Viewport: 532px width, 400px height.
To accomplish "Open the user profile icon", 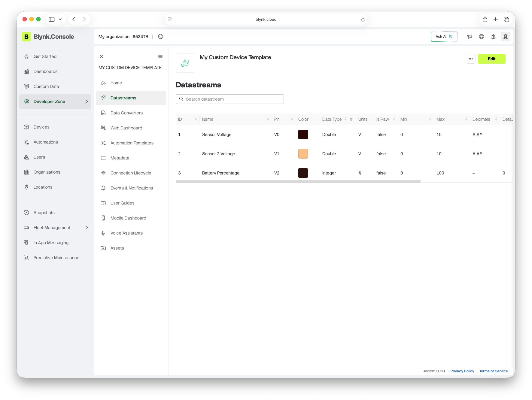I will coord(506,37).
